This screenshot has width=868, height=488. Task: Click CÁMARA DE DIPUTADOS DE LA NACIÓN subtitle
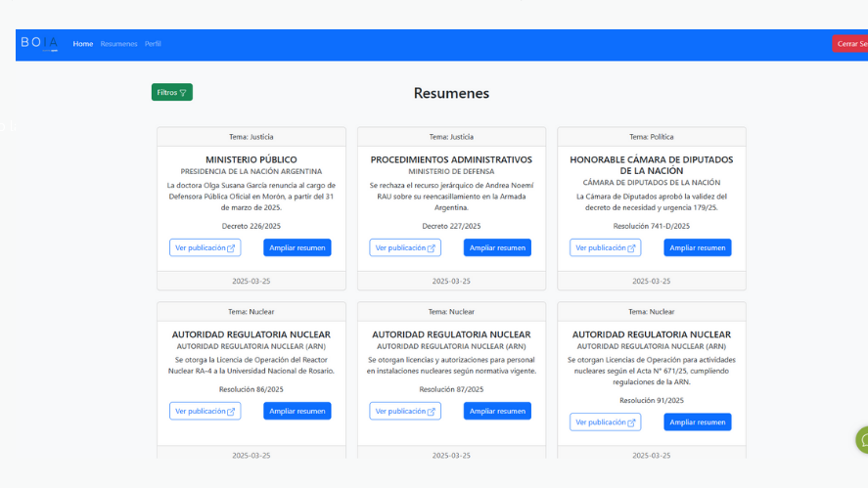click(652, 183)
